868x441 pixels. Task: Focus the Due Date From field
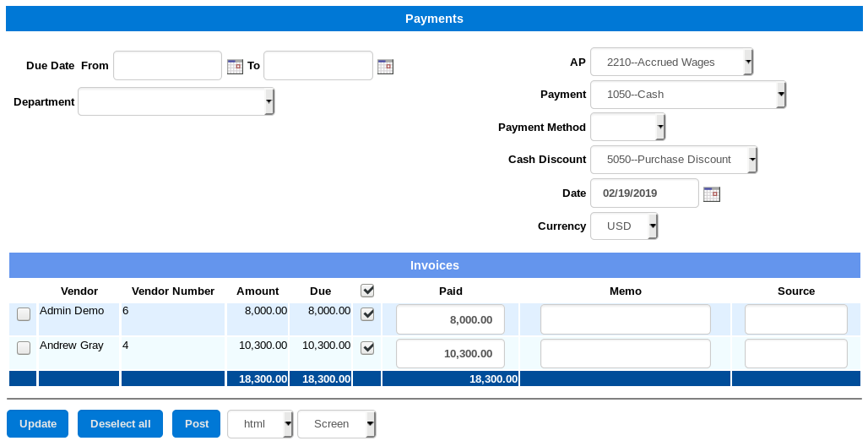click(x=168, y=65)
